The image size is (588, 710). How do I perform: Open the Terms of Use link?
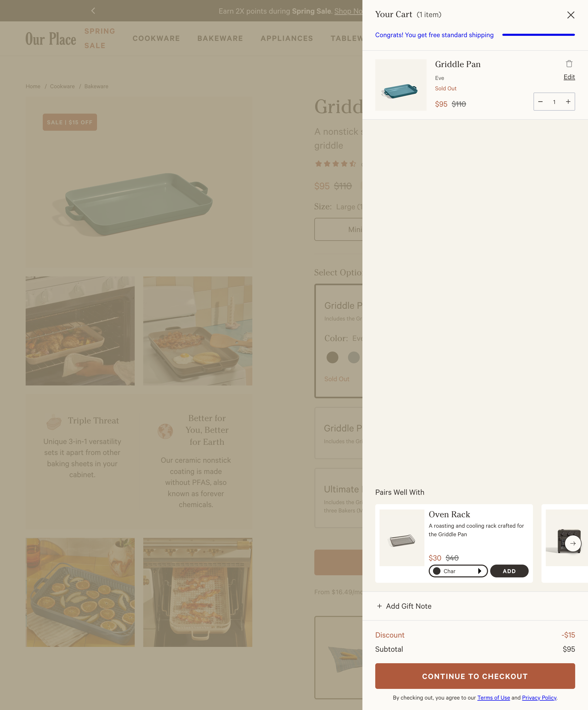493,697
